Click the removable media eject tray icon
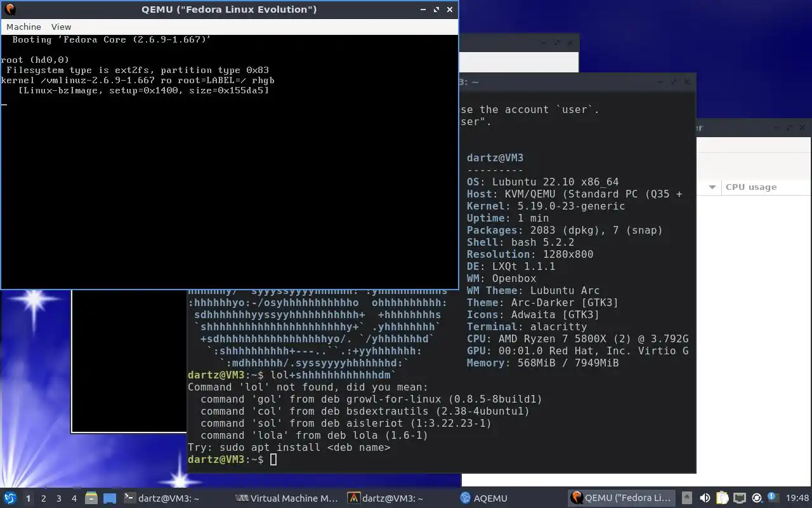Screen dimensions: 812x508 click(687, 498)
